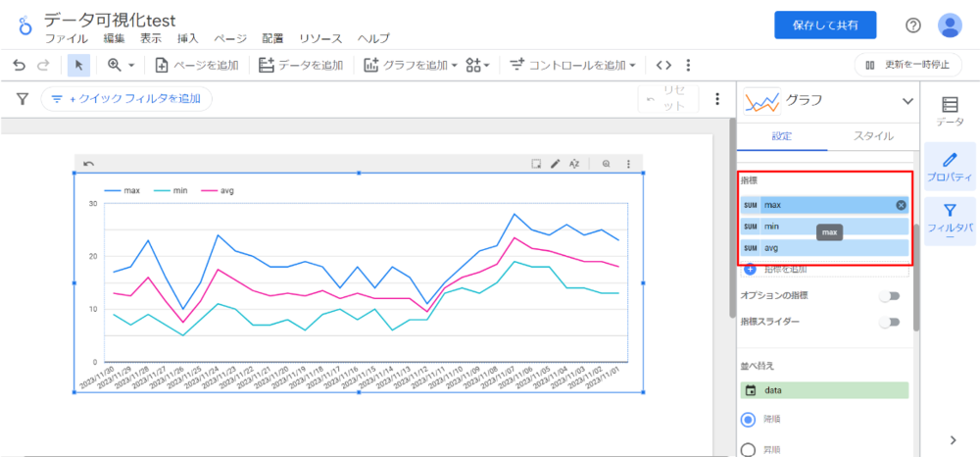Viewport: 980px width, 457px height.
Task: Click the embed URL code icon
Action: click(663, 65)
